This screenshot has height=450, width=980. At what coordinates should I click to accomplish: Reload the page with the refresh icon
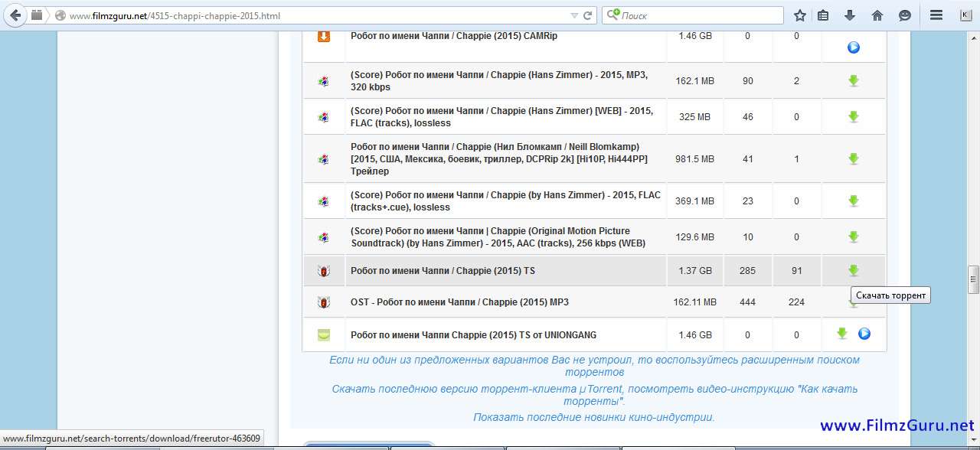point(588,15)
